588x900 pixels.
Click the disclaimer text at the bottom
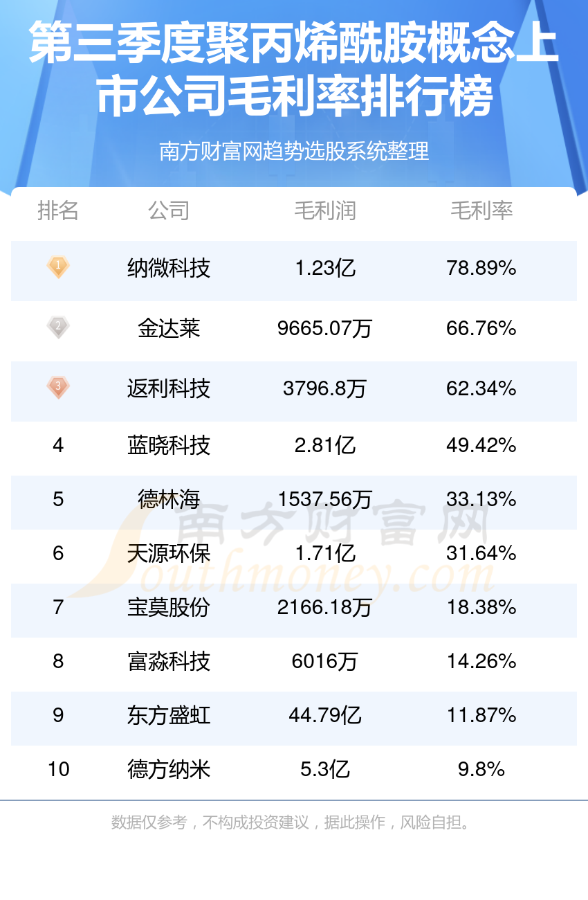pyautogui.click(x=293, y=822)
